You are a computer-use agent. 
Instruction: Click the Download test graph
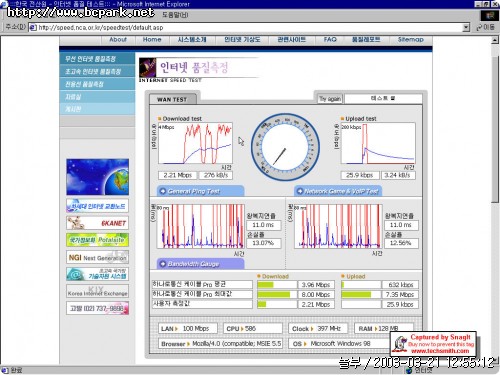coord(195,143)
